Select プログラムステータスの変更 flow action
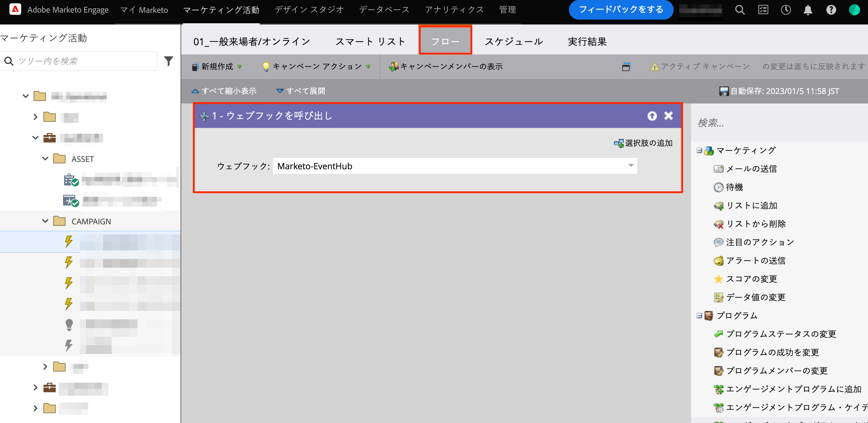Screen dimensions: 868x423 tap(775, 334)
